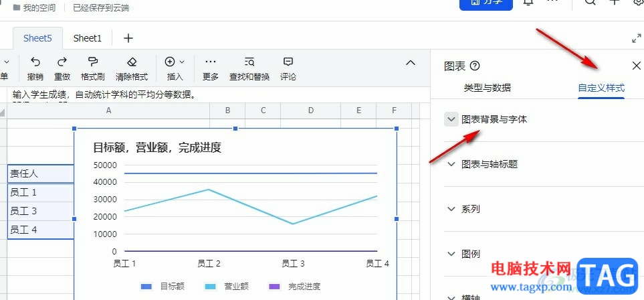644x300 pixels.
Task: Switch to the Sheet5 tab
Action: [x=38, y=38]
